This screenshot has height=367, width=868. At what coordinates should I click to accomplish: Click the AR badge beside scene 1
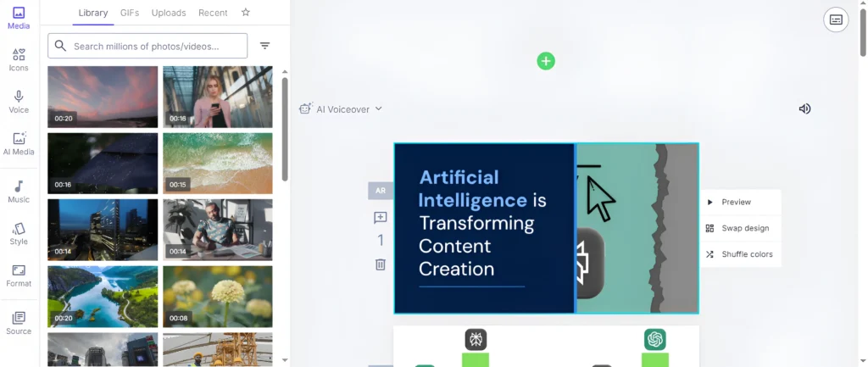pyautogui.click(x=381, y=191)
